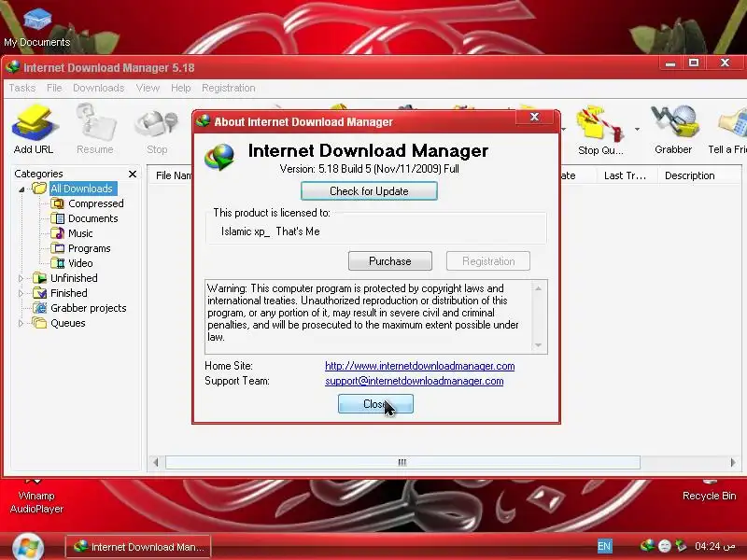Open My Documents desktop icon
This screenshot has width=747, height=560.
[x=36, y=27]
